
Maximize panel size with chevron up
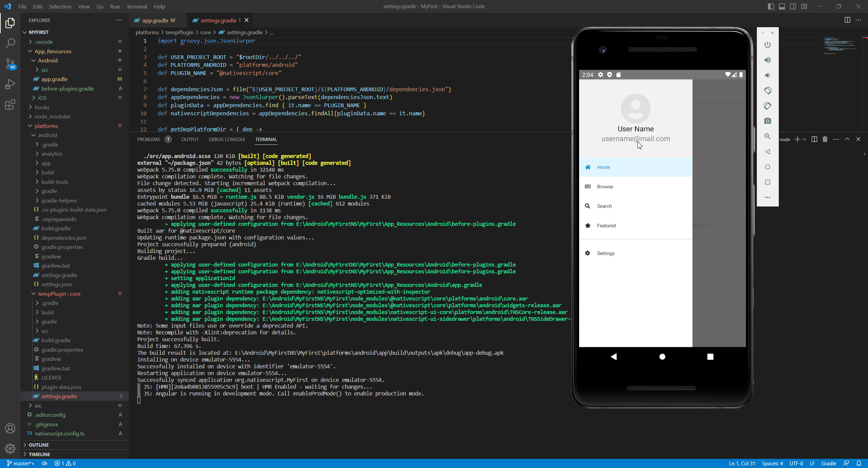(847, 139)
